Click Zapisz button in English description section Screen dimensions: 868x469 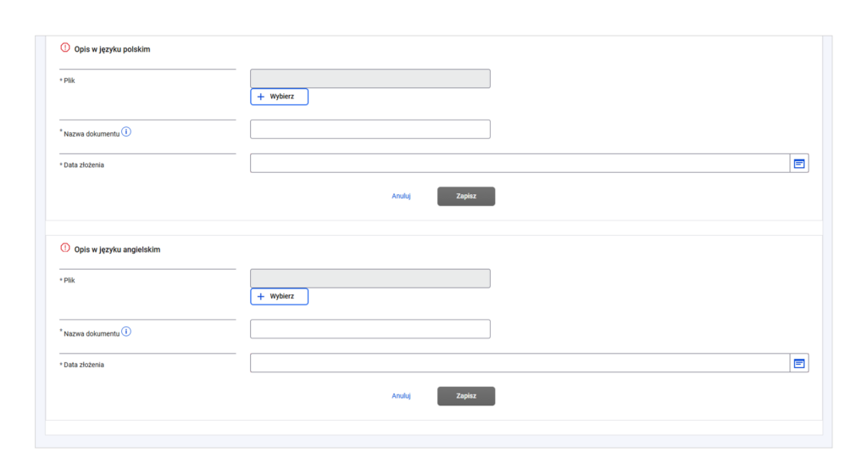click(x=465, y=396)
